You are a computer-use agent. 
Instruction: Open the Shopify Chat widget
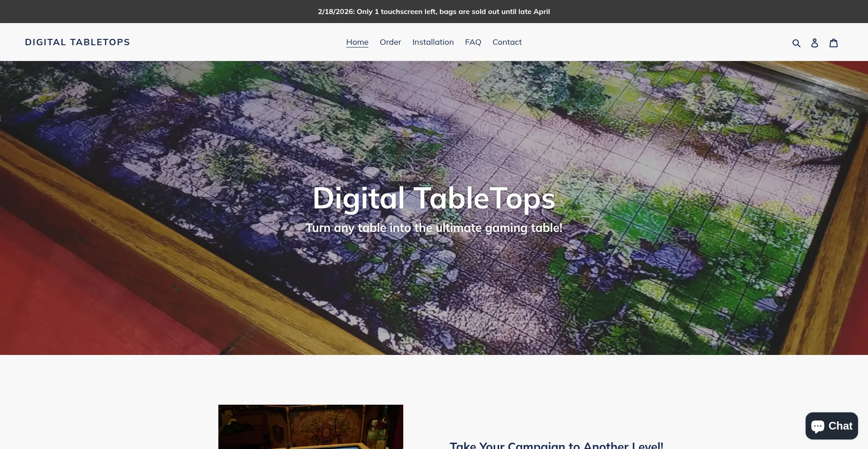pos(831,426)
